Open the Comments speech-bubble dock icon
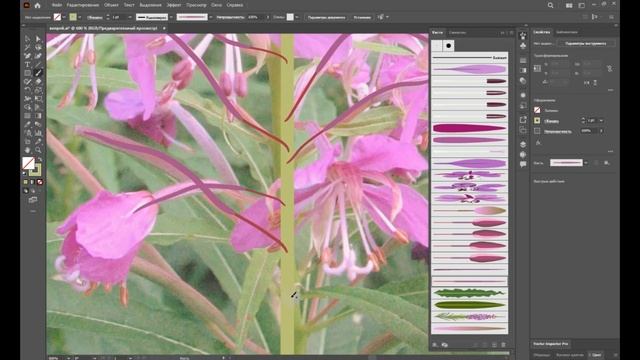Viewport: 640px width, 360px height. point(523,164)
